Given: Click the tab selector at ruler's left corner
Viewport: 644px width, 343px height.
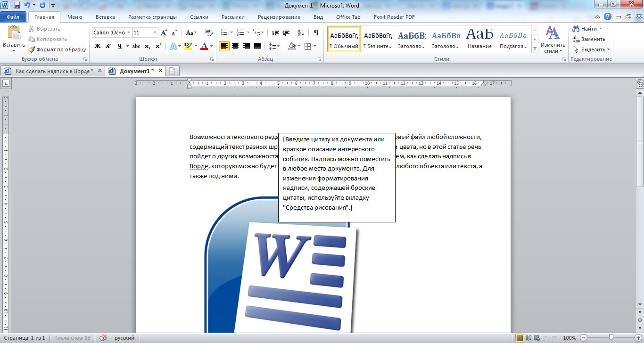Looking at the screenshot, I should point(7,83).
